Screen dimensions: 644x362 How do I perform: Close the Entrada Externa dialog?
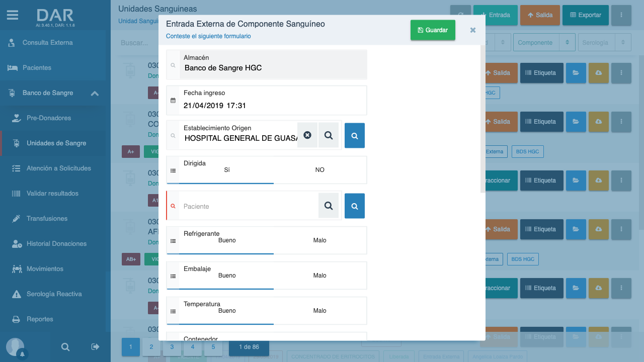(473, 30)
